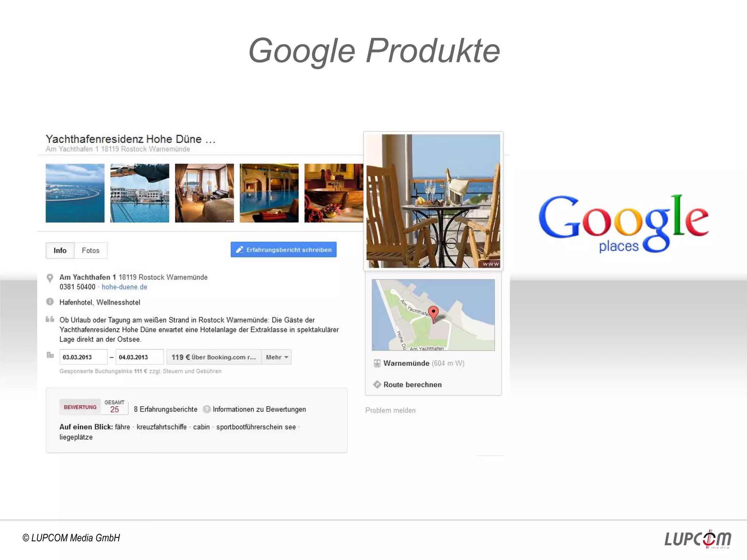Click the 'Google Produkte' slide heading
This screenshot has height=560, width=747.
(374, 51)
